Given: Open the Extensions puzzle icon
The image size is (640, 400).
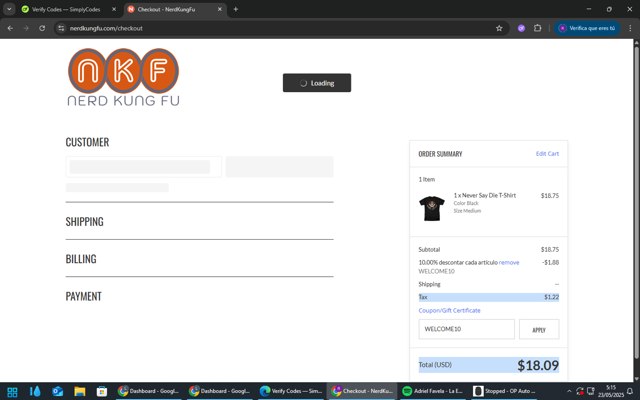Looking at the screenshot, I should 538,28.
